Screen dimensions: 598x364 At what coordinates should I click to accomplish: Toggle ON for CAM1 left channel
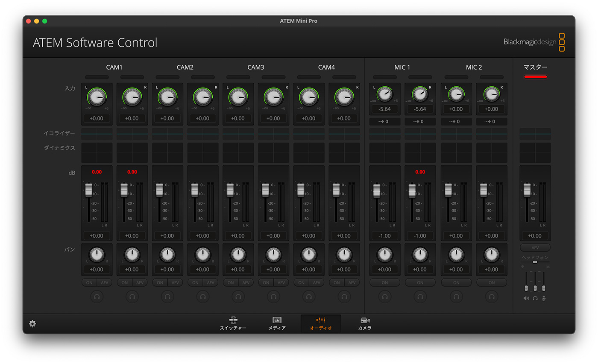click(89, 282)
